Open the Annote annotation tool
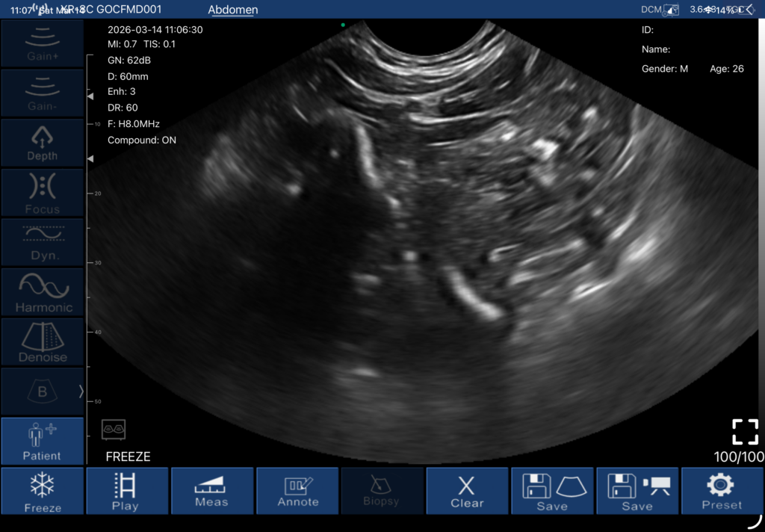This screenshot has width=765, height=532. tap(297, 491)
